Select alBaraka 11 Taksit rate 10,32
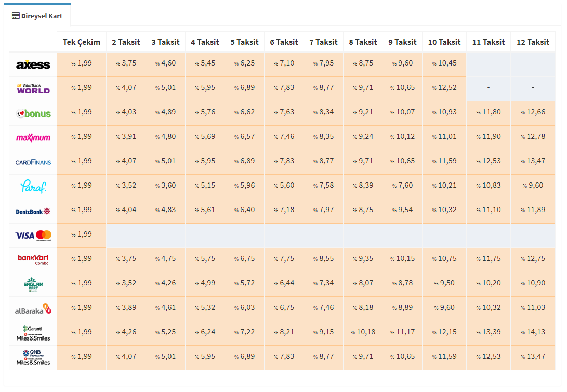The height and width of the screenshot is (392, 567). pyautogui.click(x=489, y=308)
